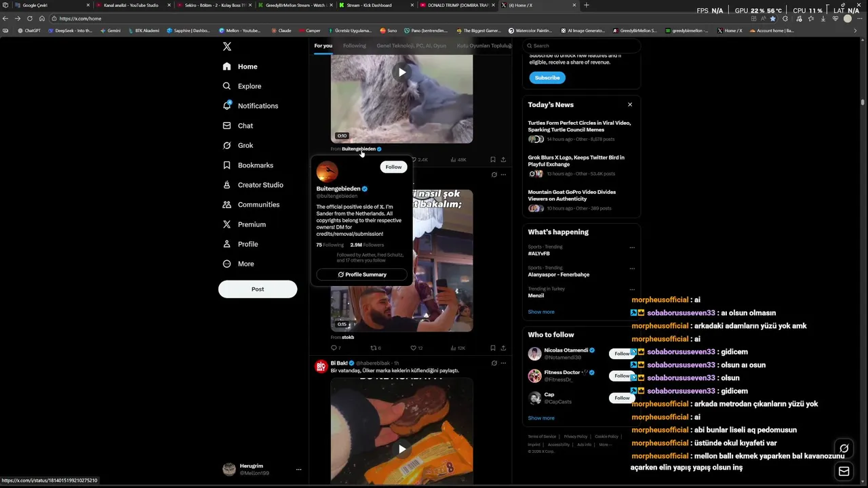
Task: Reply to the stokb video post
Action: point(336,348)
